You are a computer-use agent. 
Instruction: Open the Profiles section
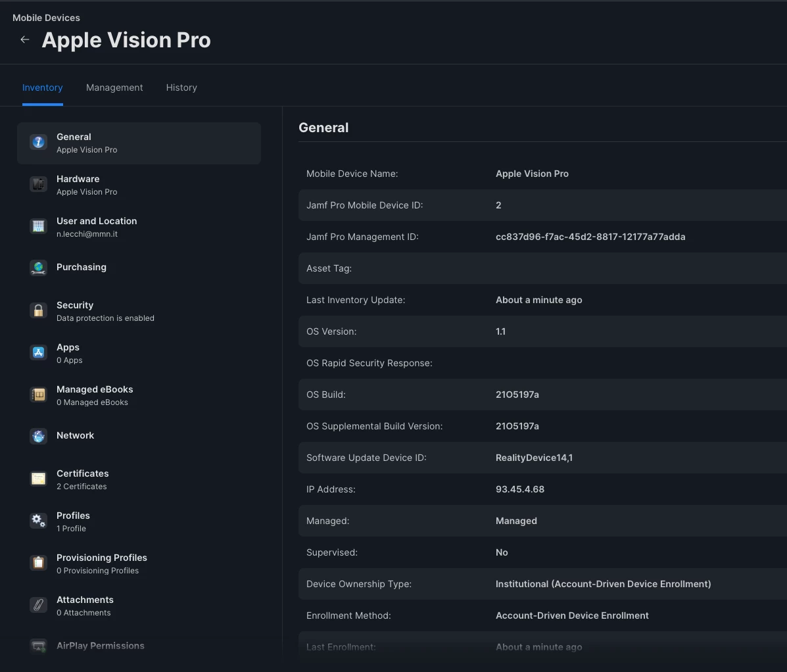coord(139,522)
